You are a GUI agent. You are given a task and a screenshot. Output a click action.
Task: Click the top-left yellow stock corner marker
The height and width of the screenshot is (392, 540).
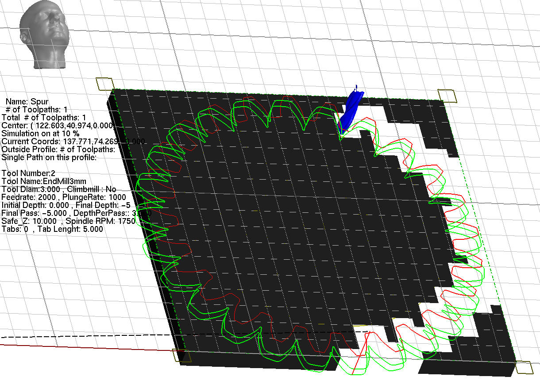click(x=105, y=85)
